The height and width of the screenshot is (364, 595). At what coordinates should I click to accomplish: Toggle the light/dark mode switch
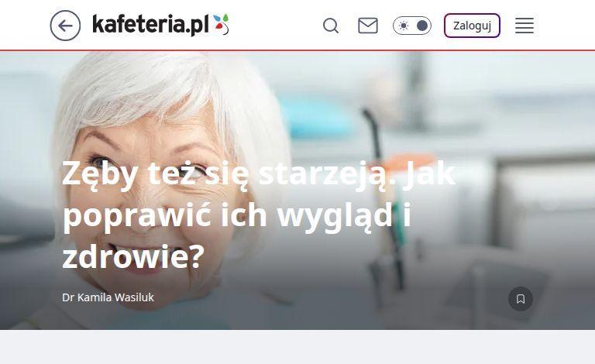point(412,26)
